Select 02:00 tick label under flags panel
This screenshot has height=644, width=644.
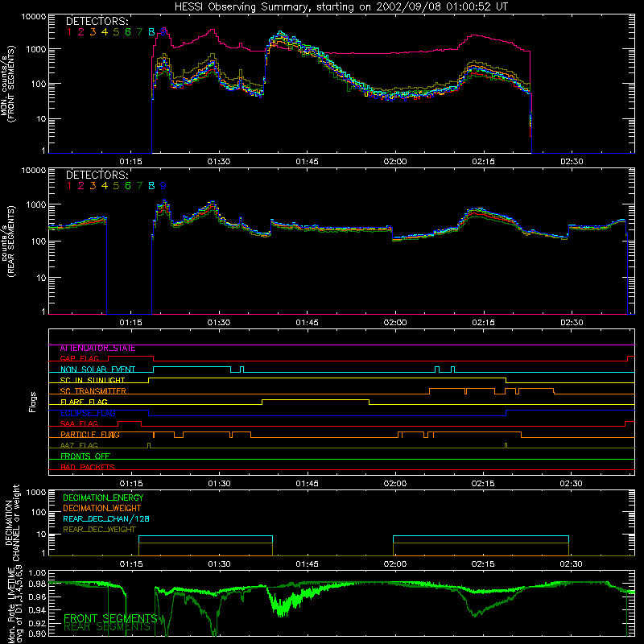click(395, 484)
